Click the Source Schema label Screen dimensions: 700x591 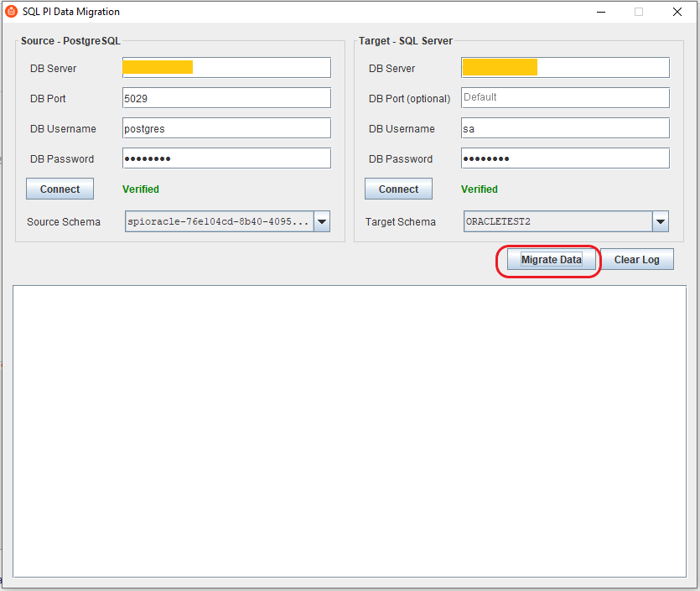64,222
